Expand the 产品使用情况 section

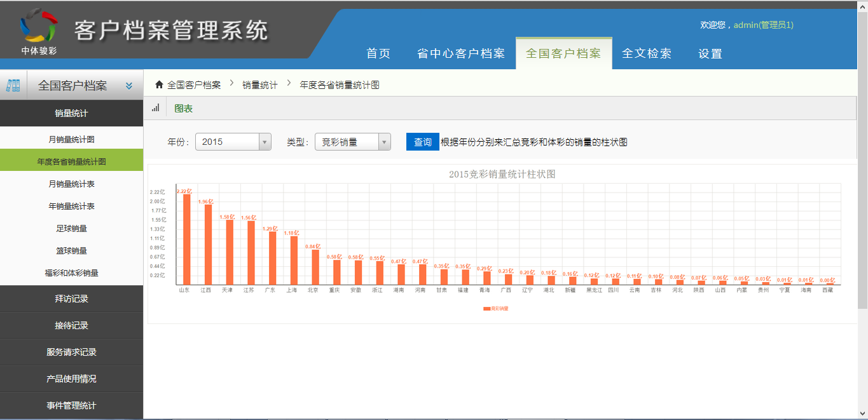(71, 379)
